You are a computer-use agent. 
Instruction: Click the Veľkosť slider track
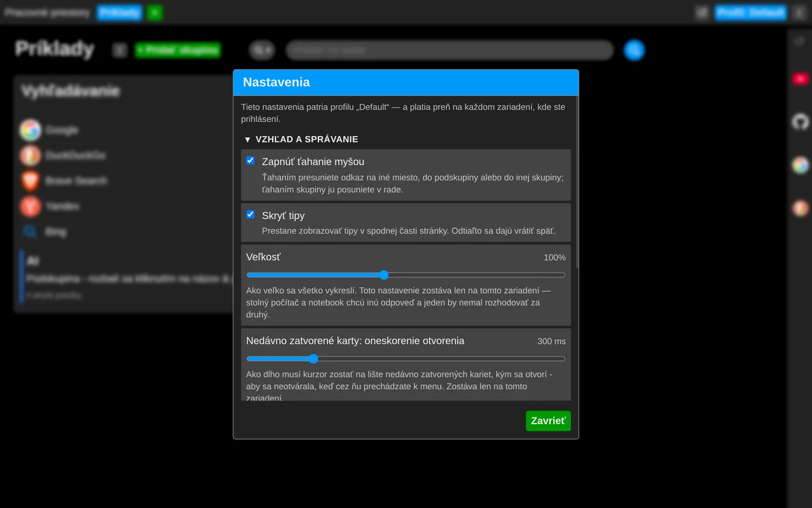[x=406, y=275]
